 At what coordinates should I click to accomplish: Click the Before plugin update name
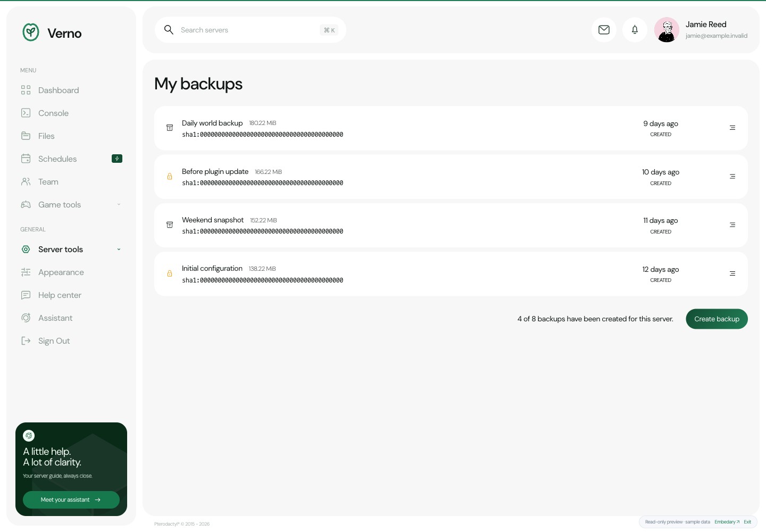click(215, 171)
